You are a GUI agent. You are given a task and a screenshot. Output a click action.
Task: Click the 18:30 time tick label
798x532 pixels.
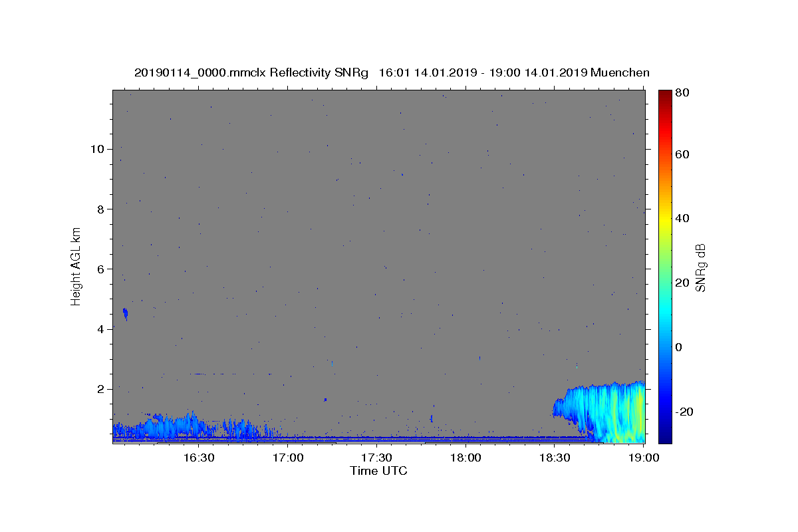555,458
